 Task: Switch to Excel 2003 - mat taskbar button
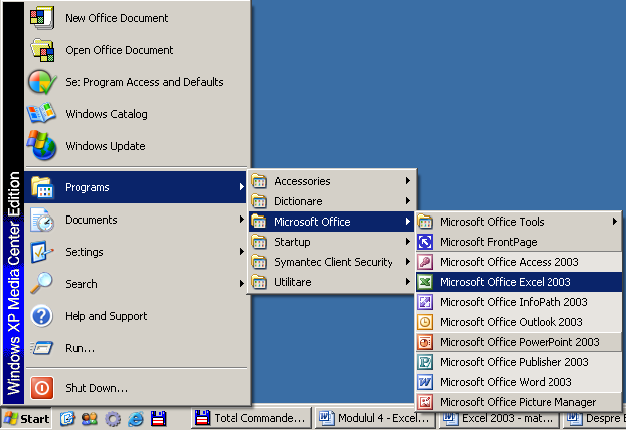click(x=499, y=418)
